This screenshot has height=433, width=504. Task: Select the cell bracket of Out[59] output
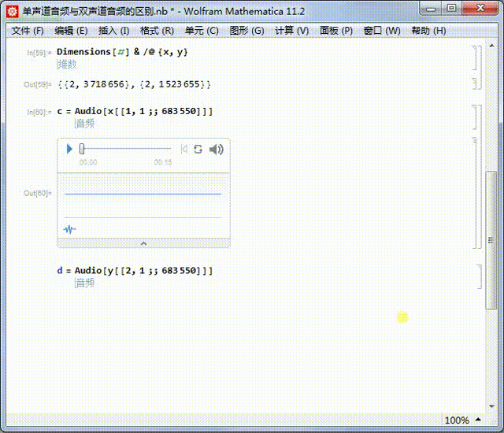point(474,83)
